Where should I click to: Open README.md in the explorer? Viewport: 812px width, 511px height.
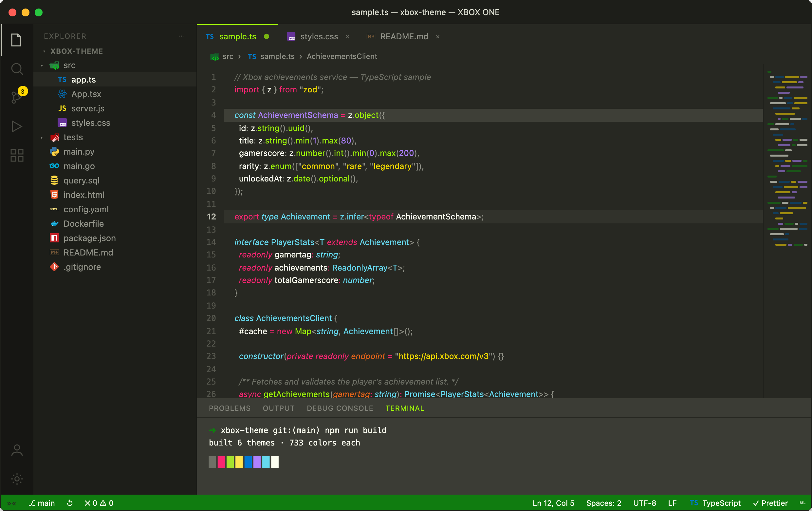point(88,252)
